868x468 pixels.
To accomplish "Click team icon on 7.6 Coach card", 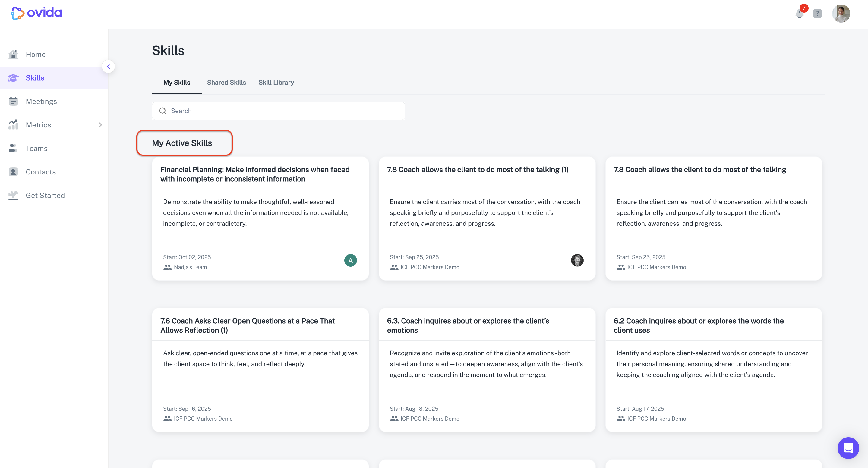I will coord(167,419).
